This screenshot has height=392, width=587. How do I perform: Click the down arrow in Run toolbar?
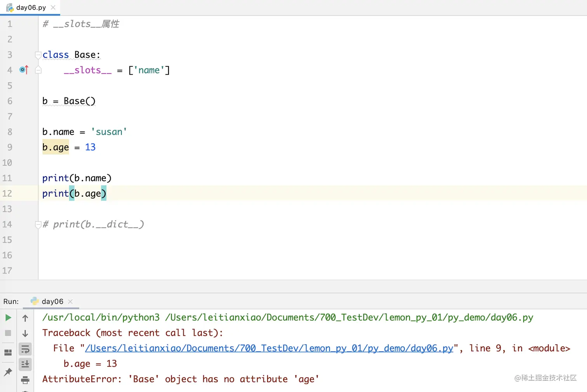[x=25, y=333]
